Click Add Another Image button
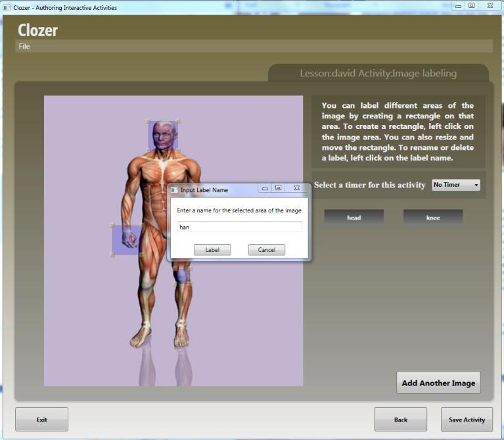This screenshot has height=440, width=504. tap(438, 383)
